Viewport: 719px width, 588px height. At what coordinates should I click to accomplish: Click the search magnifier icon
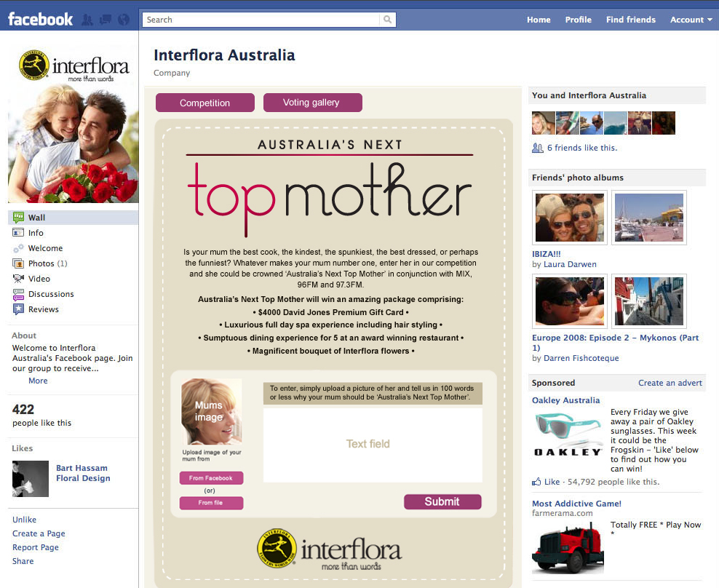(x=387, y=19)
